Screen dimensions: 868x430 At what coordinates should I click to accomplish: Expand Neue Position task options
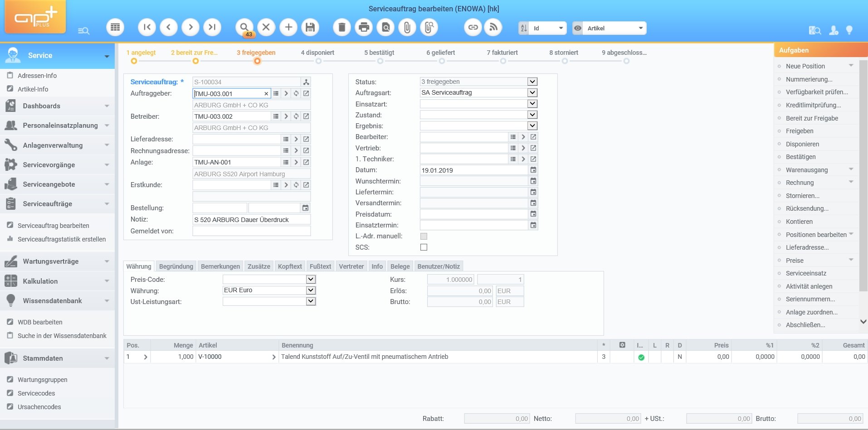pos(851,66)
